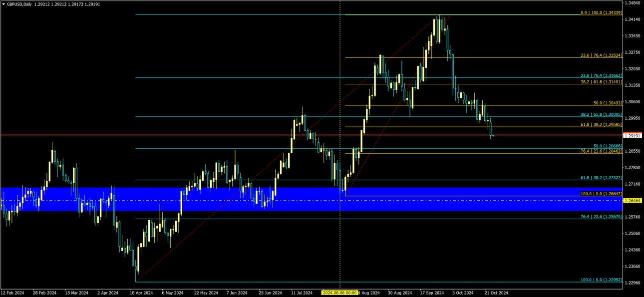Viewport: 644px width, 297px height.
Task: Click the 28 Feb 2024 date label
Action: pos(44,293)
